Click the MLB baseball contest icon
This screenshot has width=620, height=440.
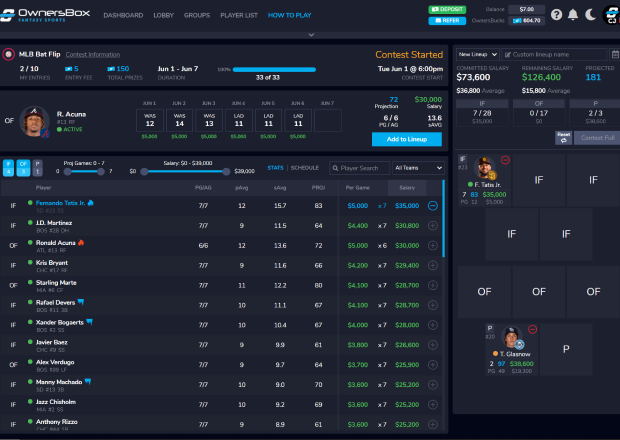pyautogui.click(x=9, y=54)
